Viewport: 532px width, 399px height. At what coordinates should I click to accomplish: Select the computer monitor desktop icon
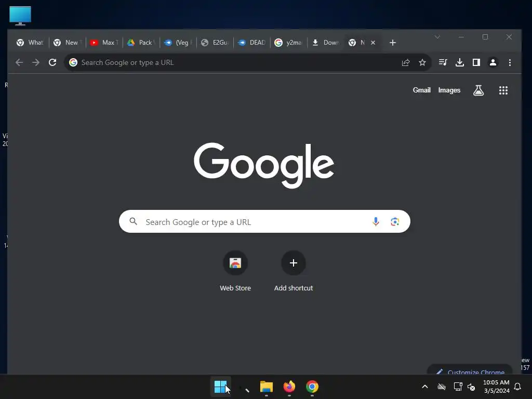pos(20,16)
